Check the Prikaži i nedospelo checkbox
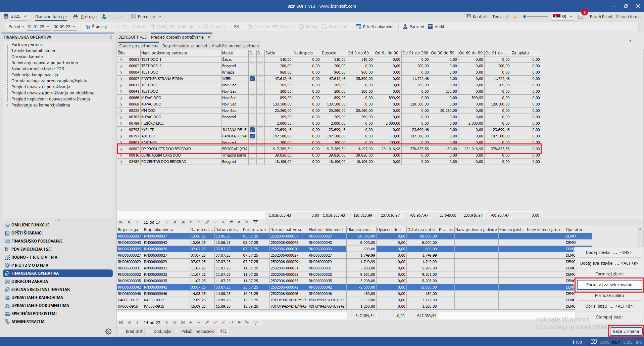Viewport: 644px width, 346px height. click(x=178, y=331)
